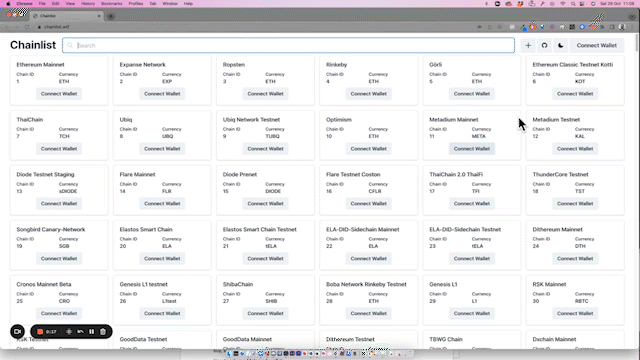Viewport: 640px width, 360px height.
Task: Connect wallet for Songbird Canary-Network
Action: (59, 258)
